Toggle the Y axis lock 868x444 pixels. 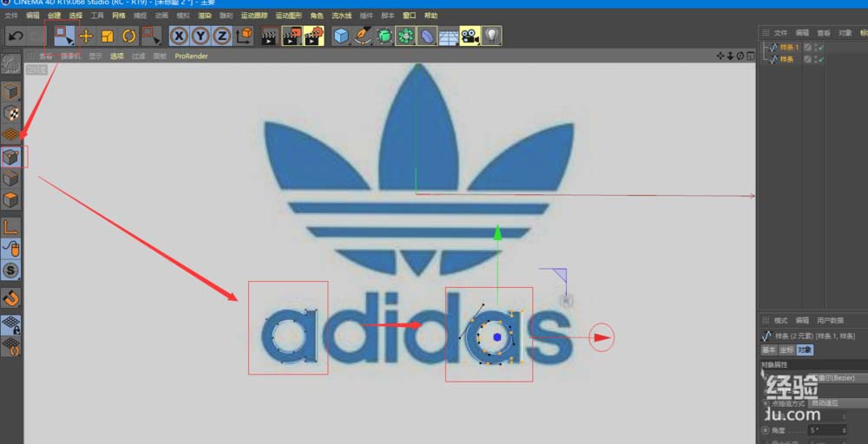coord(201,36)
